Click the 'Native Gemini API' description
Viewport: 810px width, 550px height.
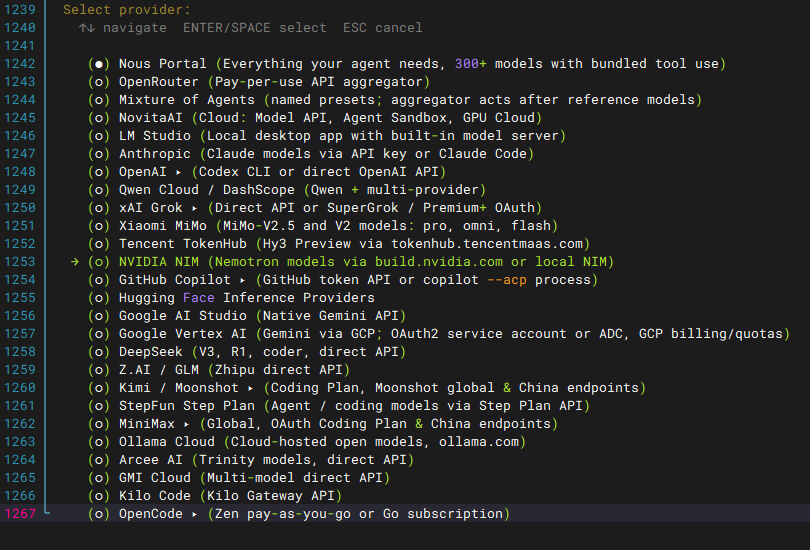pyautogui.click(x=331, y=316)
